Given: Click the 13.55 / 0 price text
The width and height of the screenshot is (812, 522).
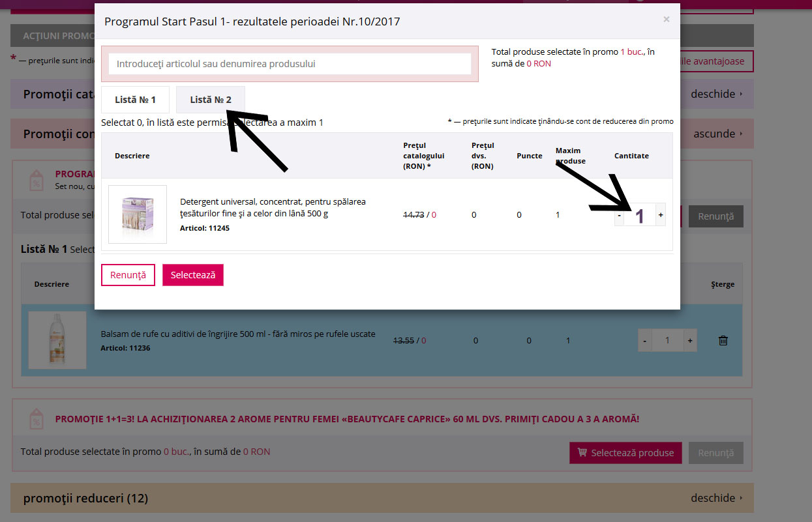Looking at the screenshot, I should (x=410, y=340).
